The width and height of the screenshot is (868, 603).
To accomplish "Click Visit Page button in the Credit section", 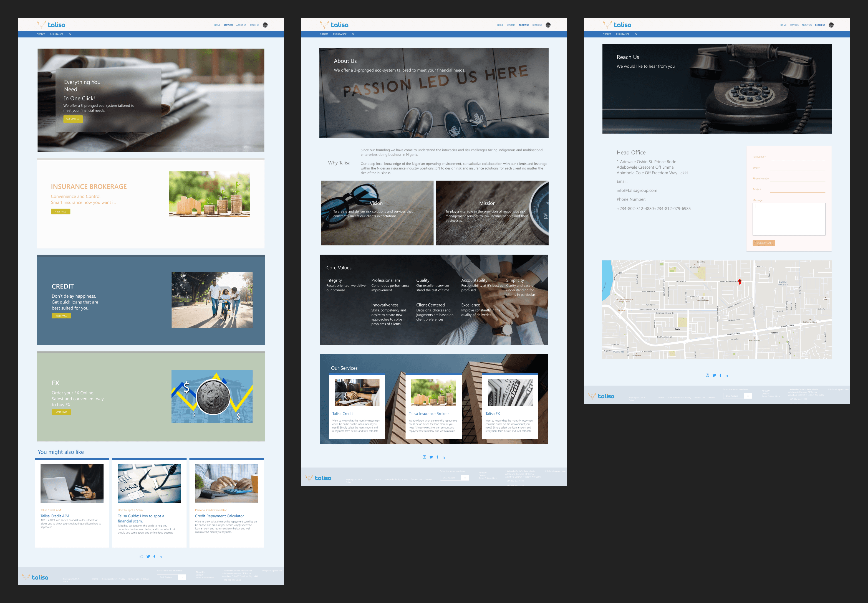I will tap(61, 315).
